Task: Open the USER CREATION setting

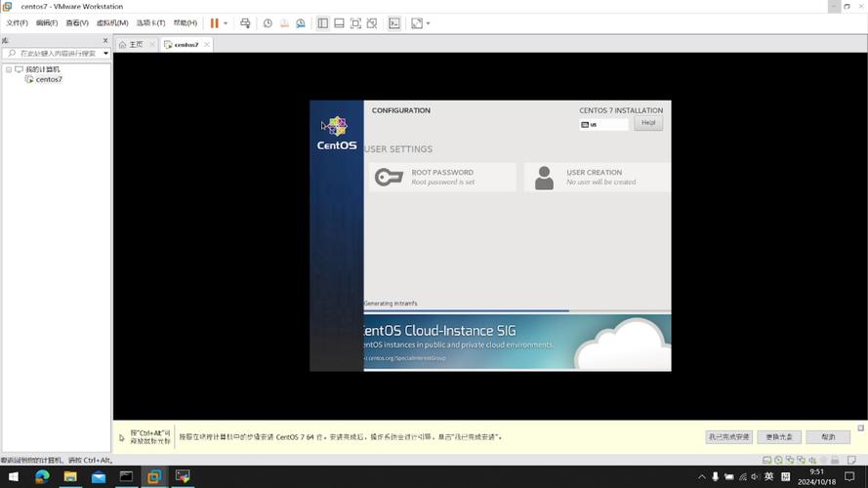Action: (x=598, y=177)
